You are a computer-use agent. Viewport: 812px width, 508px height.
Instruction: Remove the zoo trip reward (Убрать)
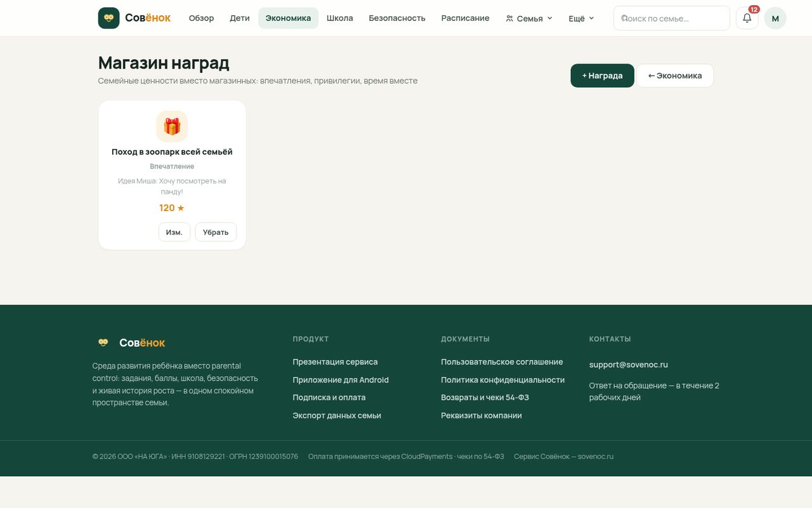[216, 232]
